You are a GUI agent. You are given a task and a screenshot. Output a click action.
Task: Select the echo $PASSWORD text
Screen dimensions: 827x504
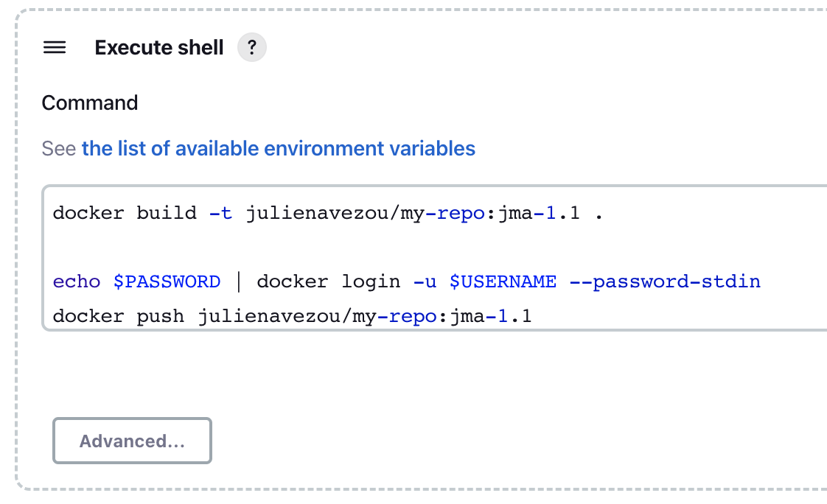[x=136, y=281]
